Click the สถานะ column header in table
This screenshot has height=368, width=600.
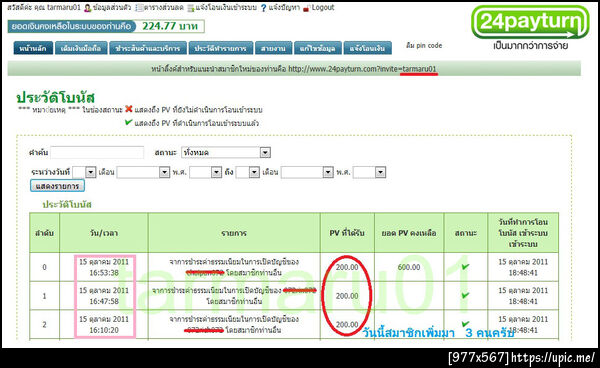(466, 233)
